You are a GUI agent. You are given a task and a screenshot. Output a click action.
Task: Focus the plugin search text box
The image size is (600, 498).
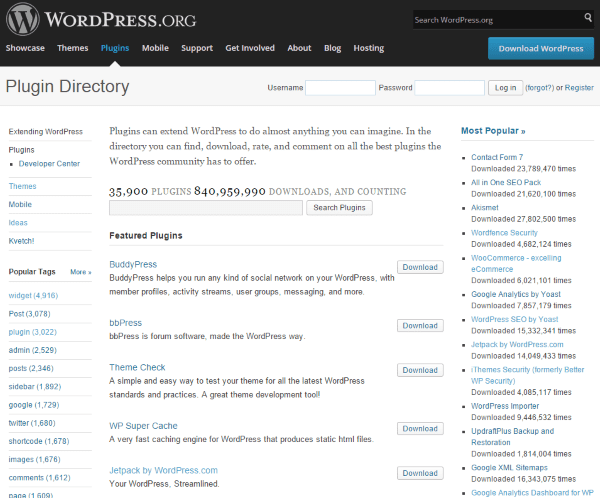tap(206, 208)
